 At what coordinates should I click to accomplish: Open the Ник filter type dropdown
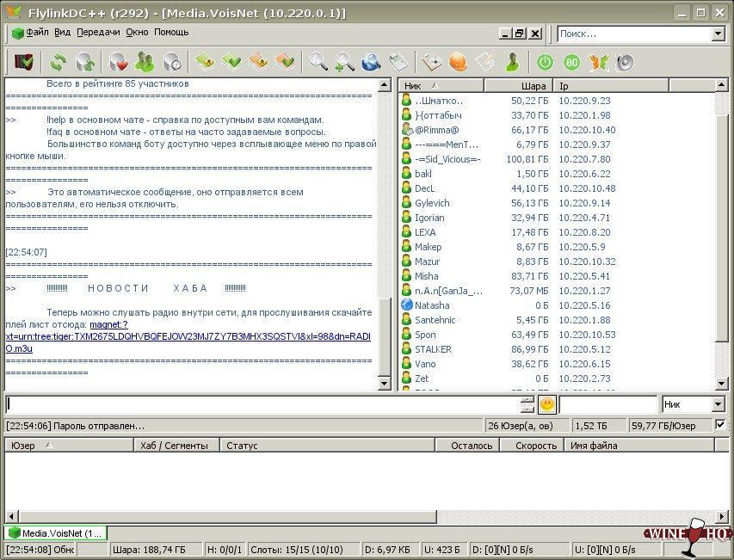tap(718, 404)
